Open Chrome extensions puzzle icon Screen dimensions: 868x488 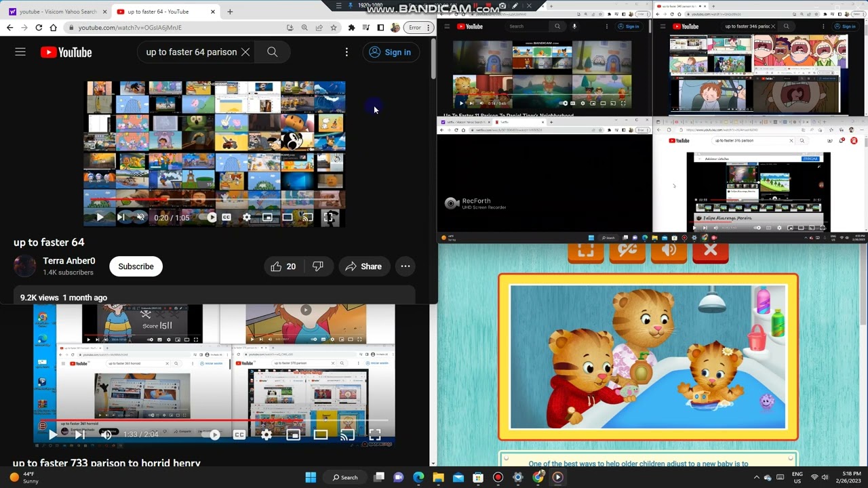coord(351,28)
